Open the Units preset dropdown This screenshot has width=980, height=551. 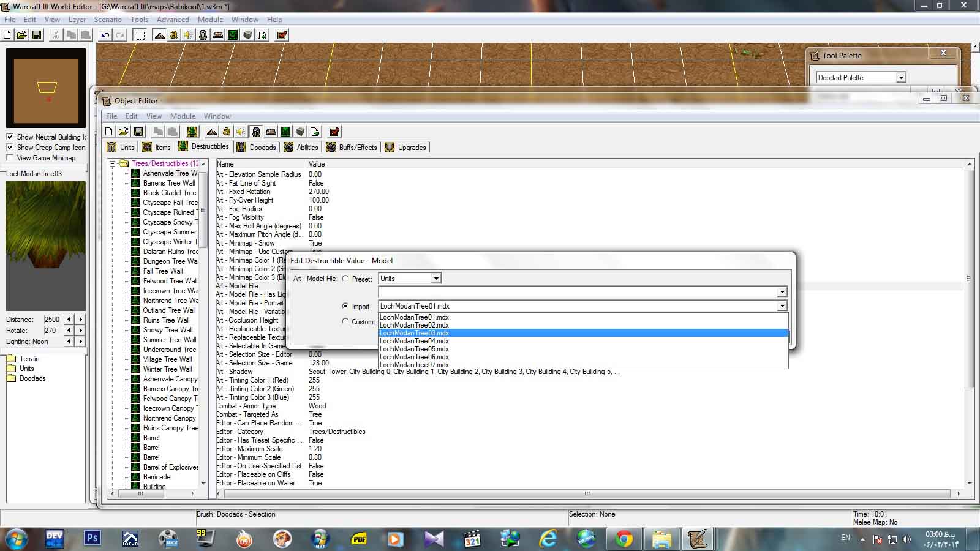[410, 279]
